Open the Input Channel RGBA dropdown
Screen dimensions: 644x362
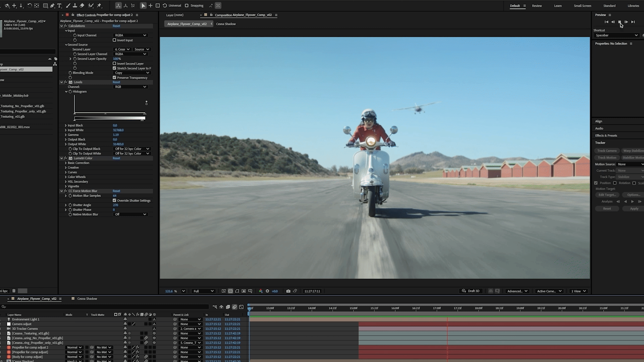point(131,35)
